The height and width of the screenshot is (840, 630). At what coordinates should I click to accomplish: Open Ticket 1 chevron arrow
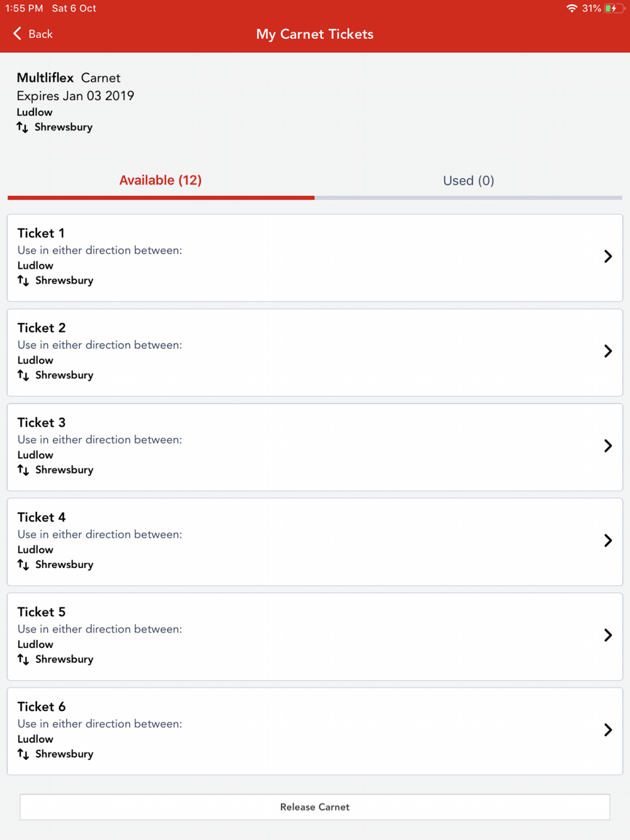(x=608, y=256)
